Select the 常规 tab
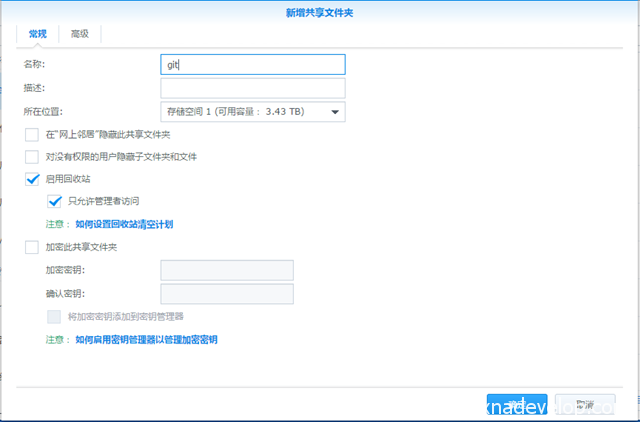Image resolution: width=640 pixels, height=422 pixels. (37, 34)
